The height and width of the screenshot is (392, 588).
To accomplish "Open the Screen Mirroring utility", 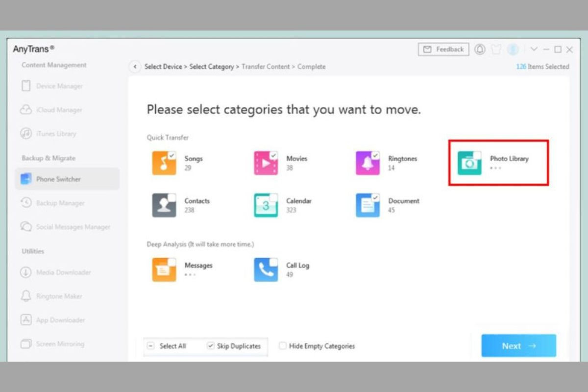I will pyautogui.click(x=67, y=344).
